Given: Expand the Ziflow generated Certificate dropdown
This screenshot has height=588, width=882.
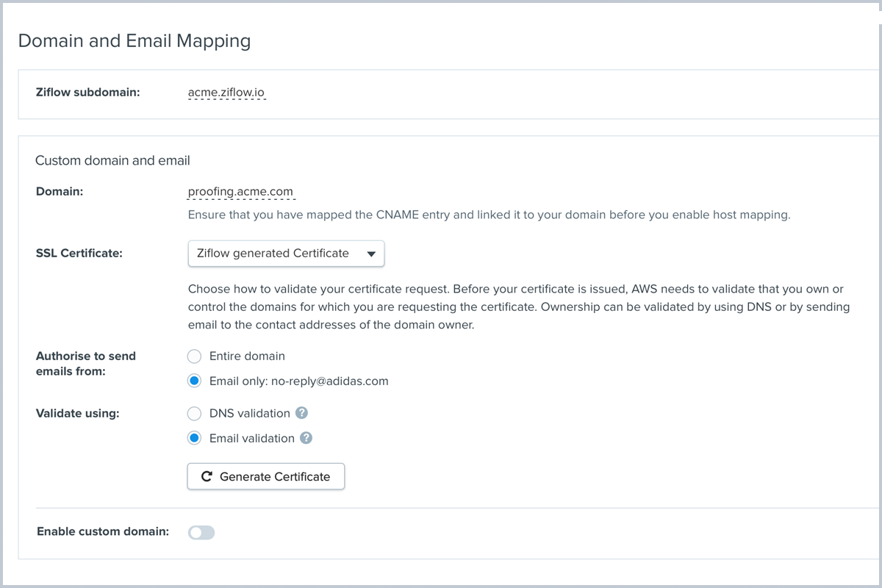Looking at the screenshot, I should [286, 254].
